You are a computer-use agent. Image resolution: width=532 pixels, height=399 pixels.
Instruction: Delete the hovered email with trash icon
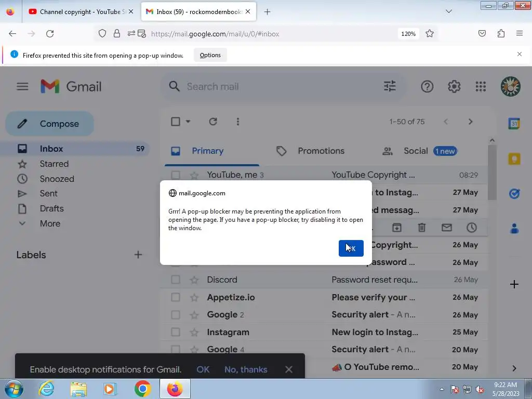(422, 228)
